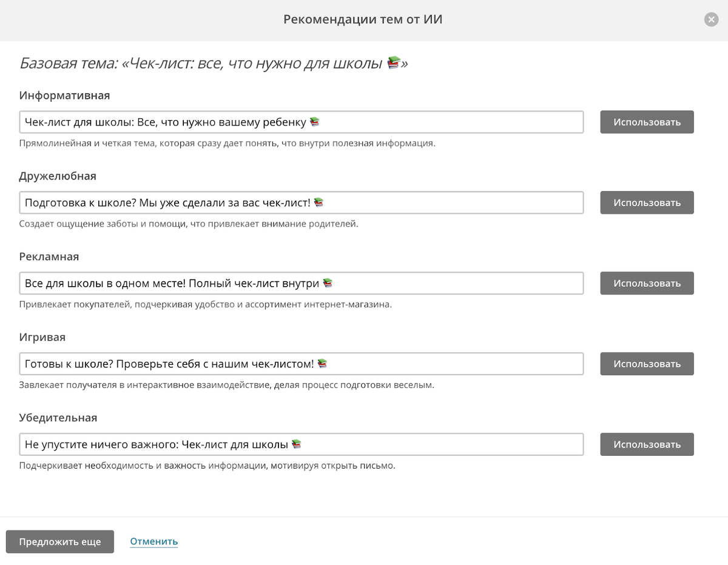Viewport: 728px width, 565px height.
Task: Edit the Дружелюбная subject text field
Action: tap(302, 202)
